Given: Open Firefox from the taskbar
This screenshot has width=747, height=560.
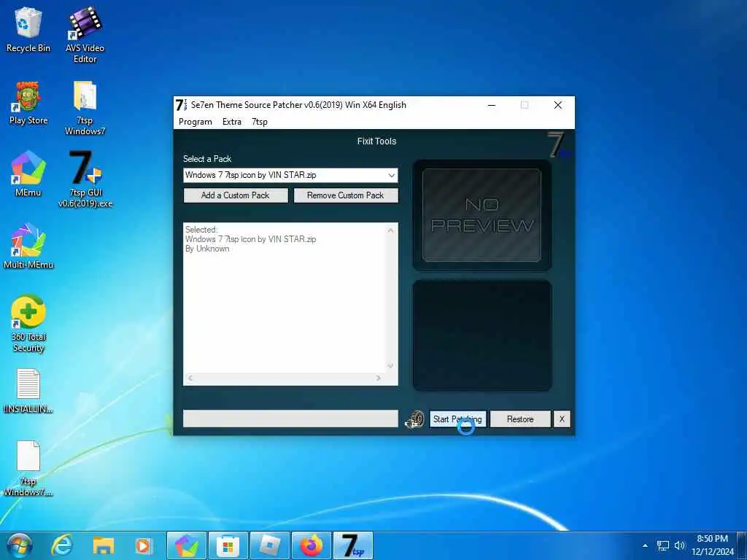Looking at the screenshot, I should coord(311,545).
